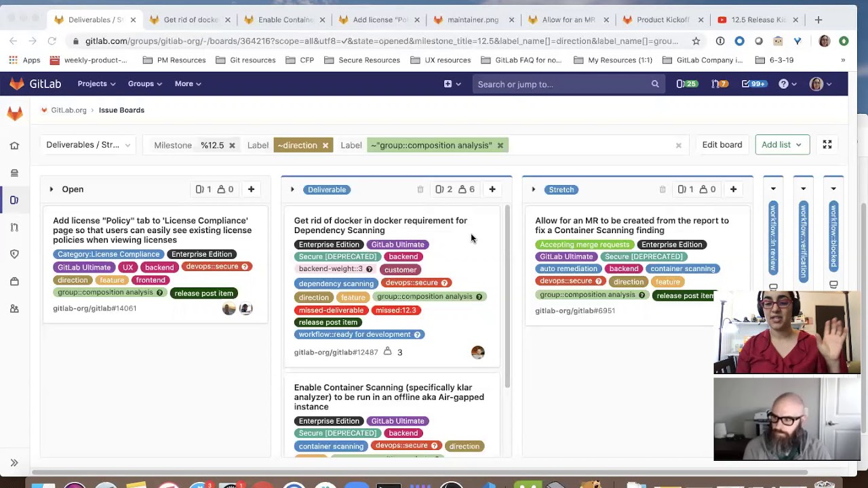Open issue 'Get rid of docker in docker requirement'

[380, 225]
